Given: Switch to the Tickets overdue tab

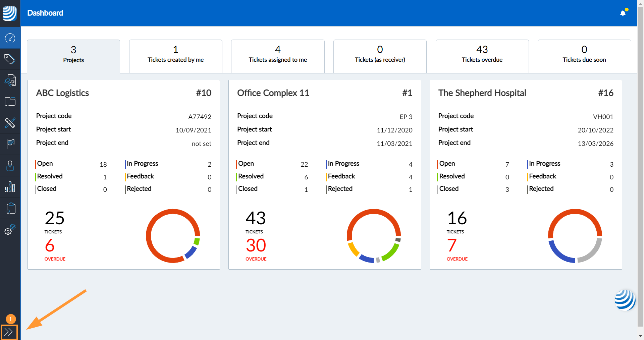Looking at the screenshot, I should [x=482, y=55].
